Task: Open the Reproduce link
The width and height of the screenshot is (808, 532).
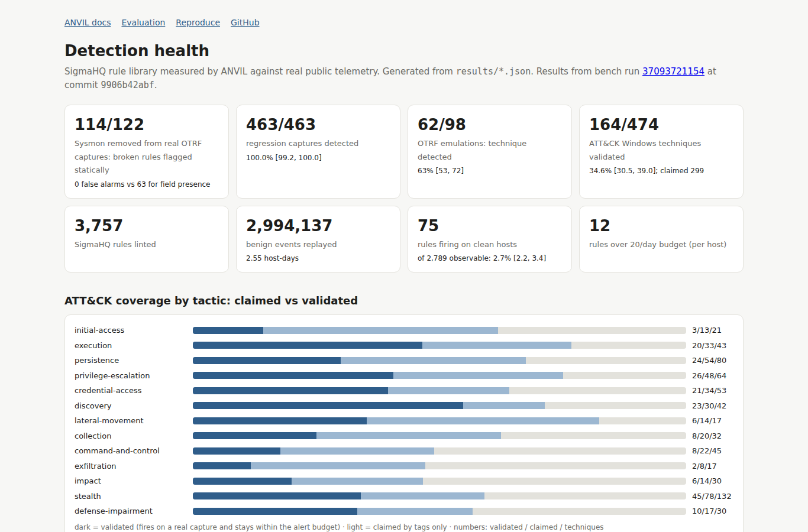Action: [x=198, y=22]
